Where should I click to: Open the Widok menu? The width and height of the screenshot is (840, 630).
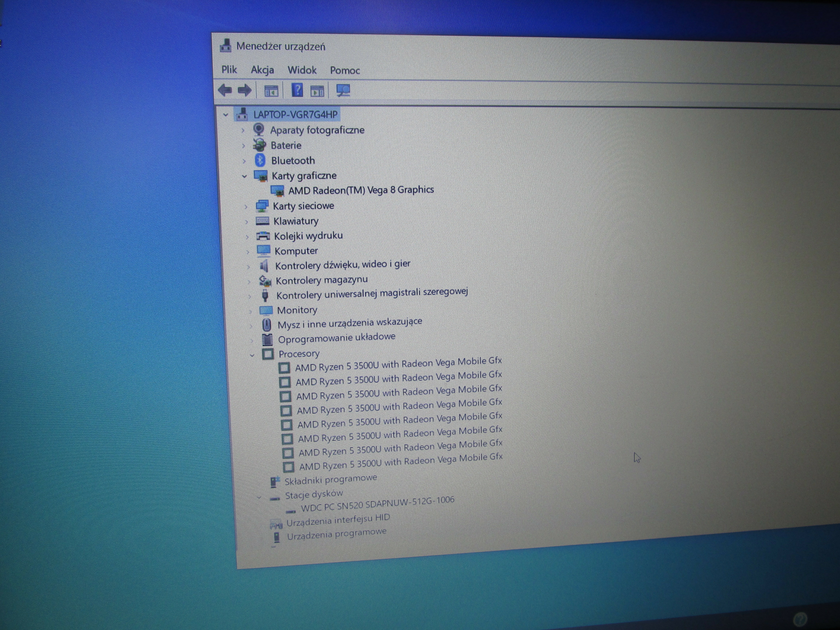coord(302,70)
